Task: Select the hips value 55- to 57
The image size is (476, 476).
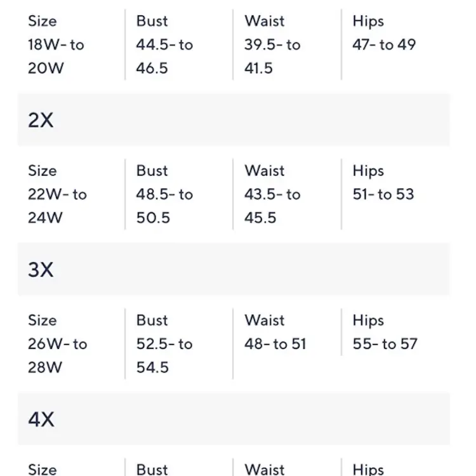Action: coord(385,344)
